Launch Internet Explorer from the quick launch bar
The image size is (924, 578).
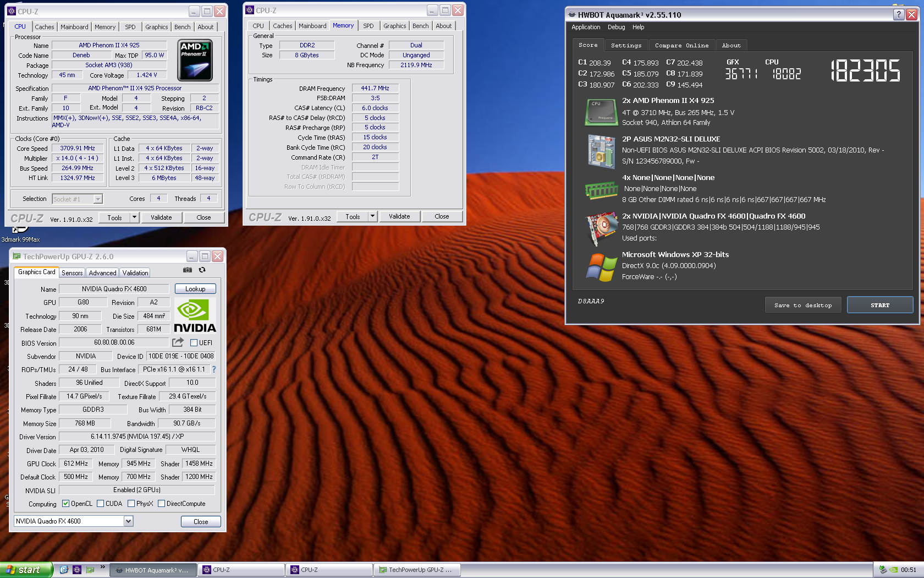point(64,570)
